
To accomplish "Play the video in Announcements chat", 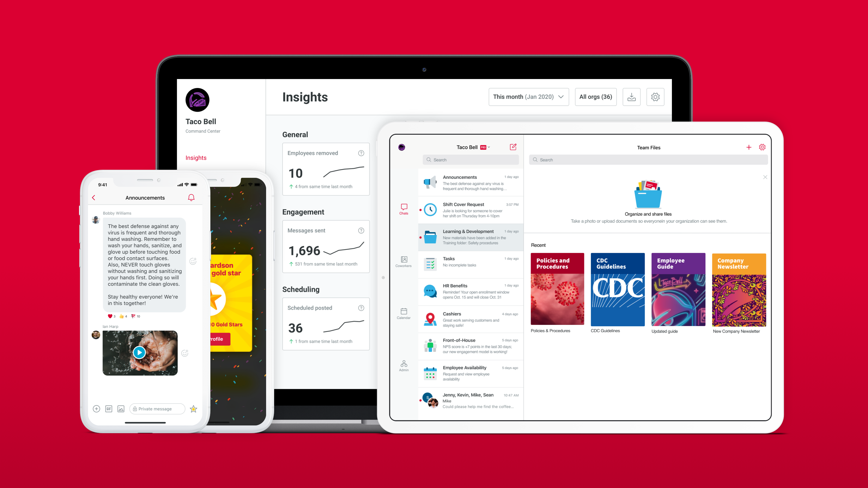I will 139,353.
